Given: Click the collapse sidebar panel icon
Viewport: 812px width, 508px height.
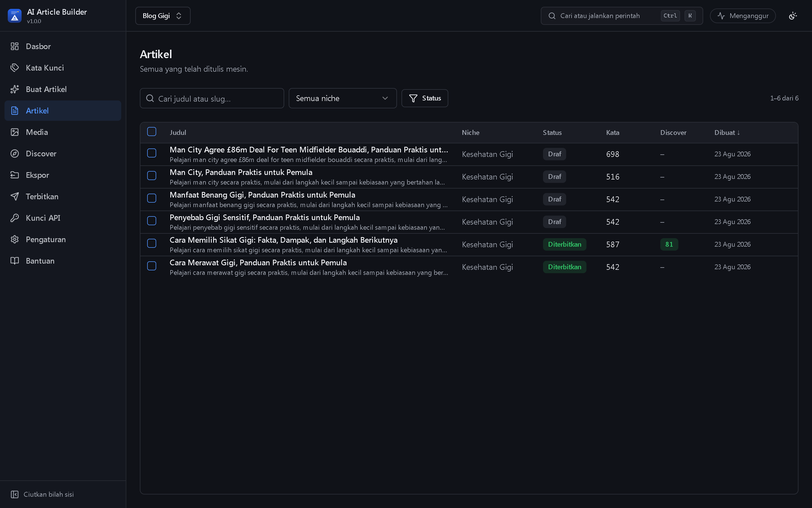Looking at the screenshot, I should point(14,494).
